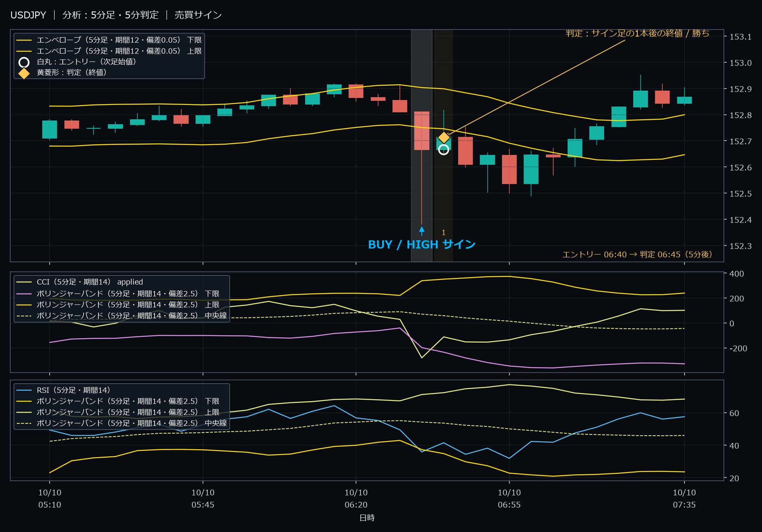
Task: Click the RSI panel Bollinger '下限' legend entry
Action: coord(118,401)
